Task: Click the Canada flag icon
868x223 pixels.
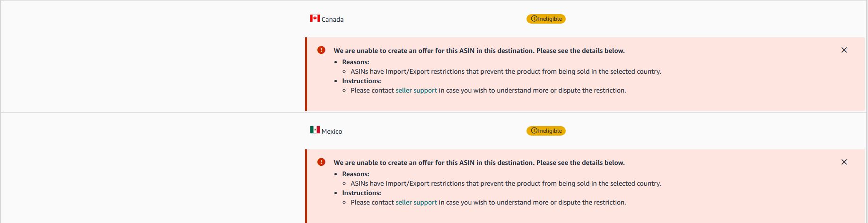Action: 315,18
